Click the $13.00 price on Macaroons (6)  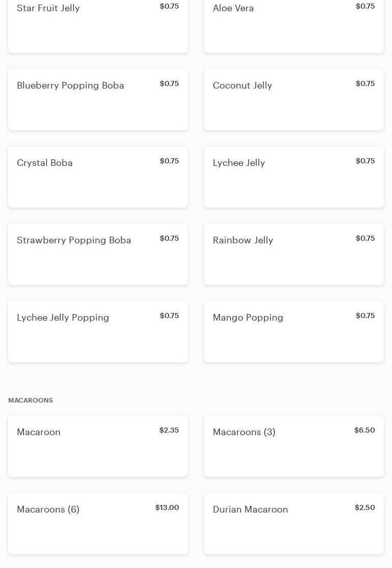pos(167,507)
